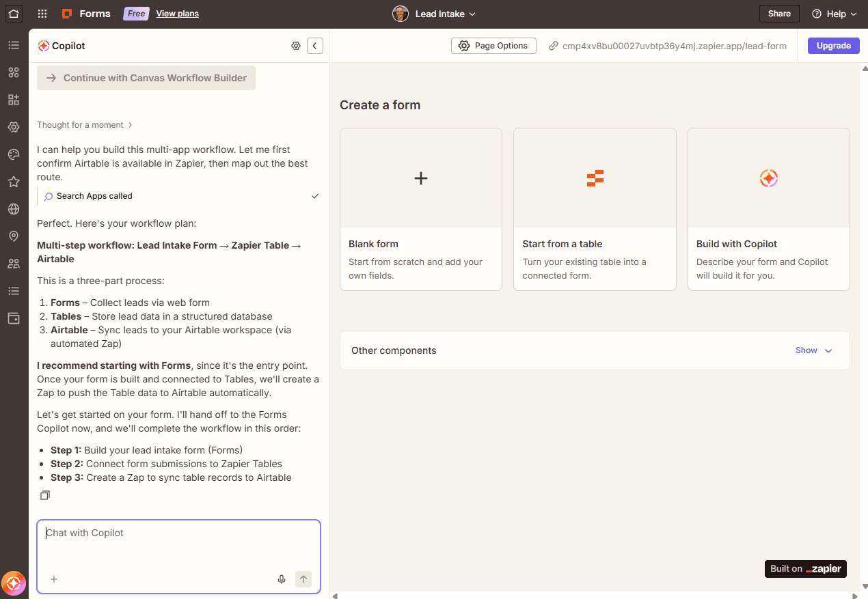This screenshot has width=868, height=599.
Task: Click the 'Other components' label
Action: [394, 350]
